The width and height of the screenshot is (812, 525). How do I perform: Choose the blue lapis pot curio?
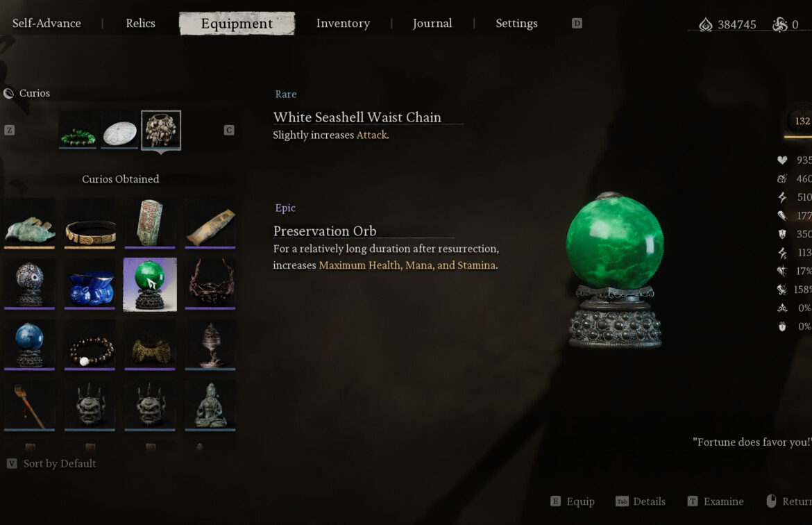pyautogui.click(x=90, y=285)
